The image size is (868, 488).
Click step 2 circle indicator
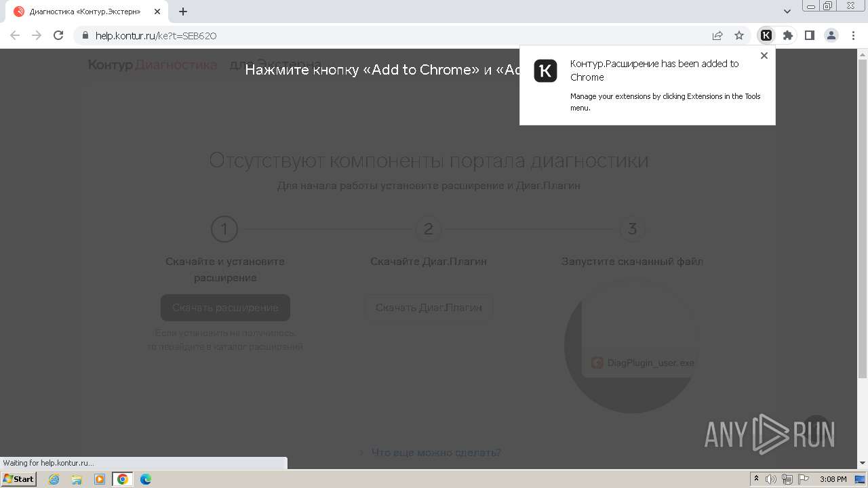(x=429, y=229)
